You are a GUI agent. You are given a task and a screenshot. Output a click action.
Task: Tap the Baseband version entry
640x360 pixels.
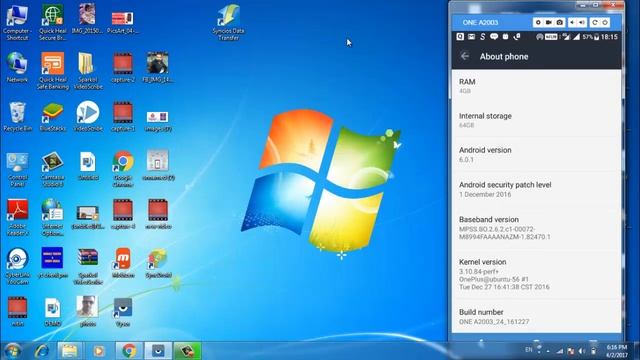(x=536, y=227)
